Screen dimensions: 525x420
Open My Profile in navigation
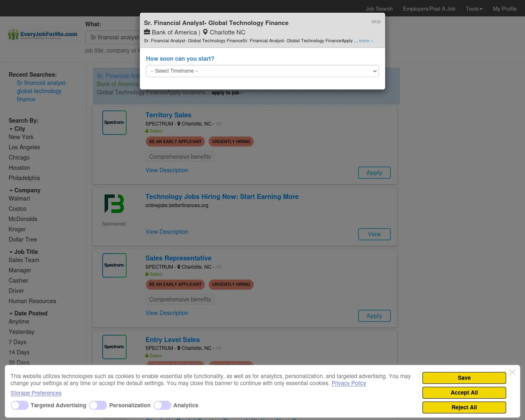[x=504, y=9]
